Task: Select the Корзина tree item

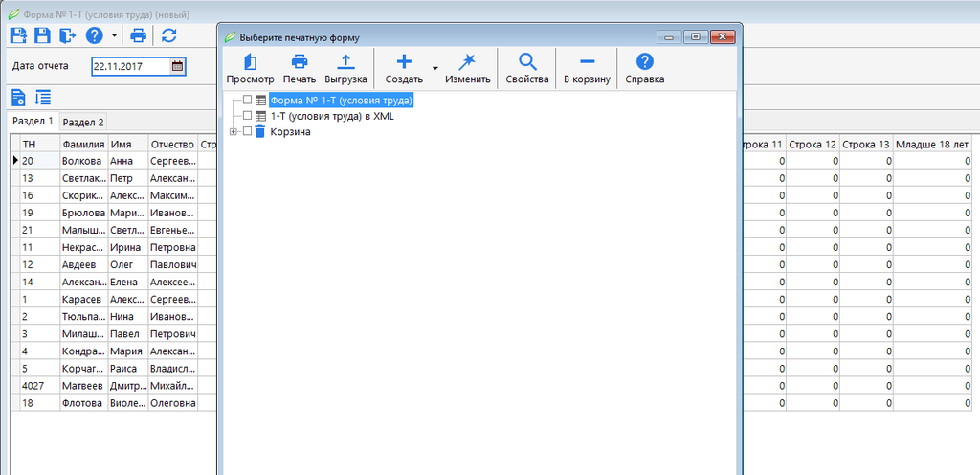Action: coord(291,132)
